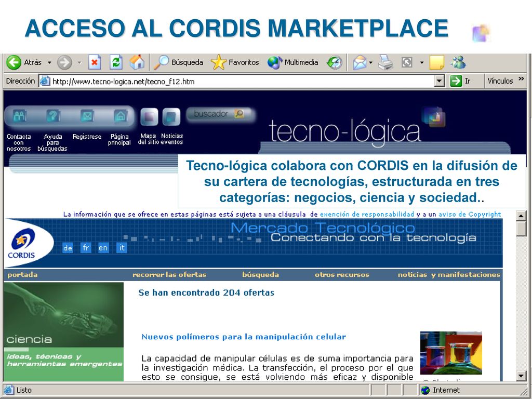Expand the dropdown arrow beside the edit icon

(422, 62)
